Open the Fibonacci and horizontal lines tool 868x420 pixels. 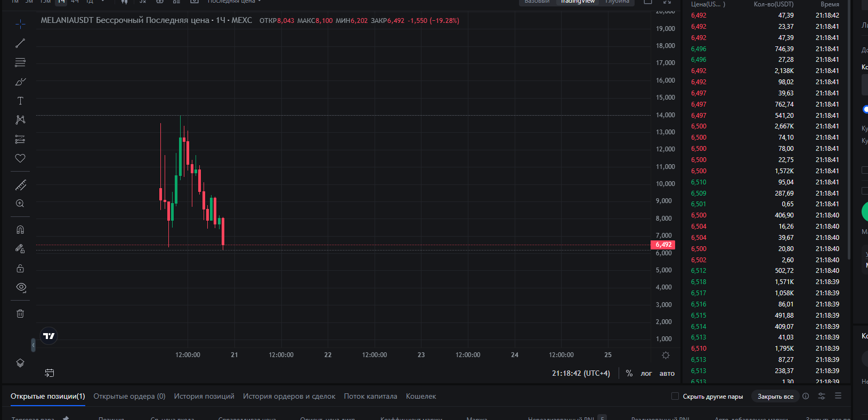click(x=20, y=62)
